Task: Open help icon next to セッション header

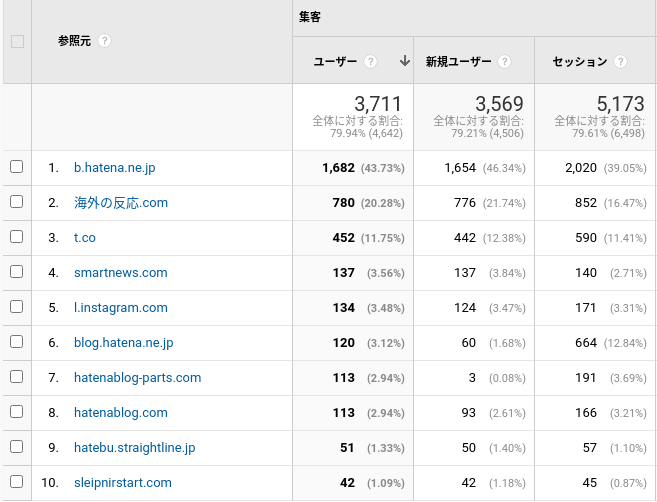Action: (620, 62)
